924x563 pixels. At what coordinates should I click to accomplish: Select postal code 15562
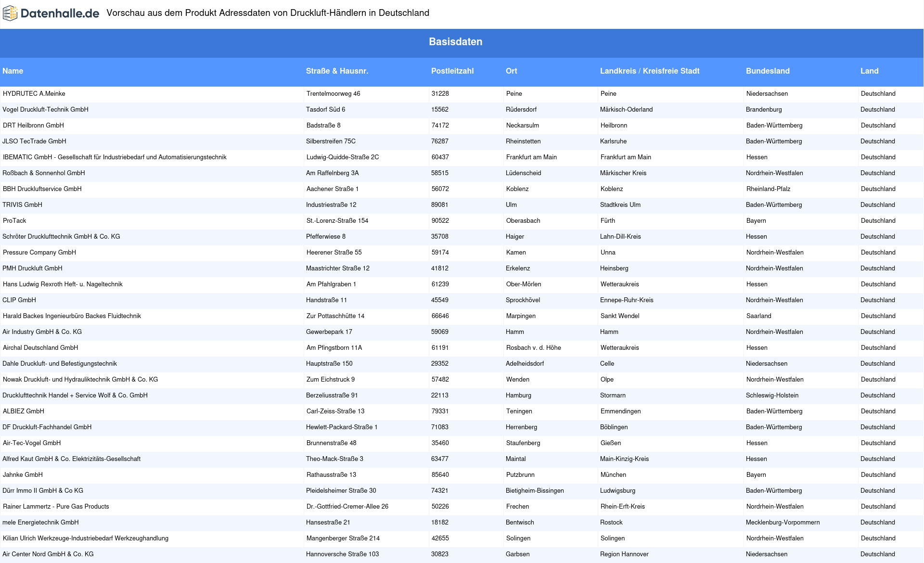pos(440,110)
